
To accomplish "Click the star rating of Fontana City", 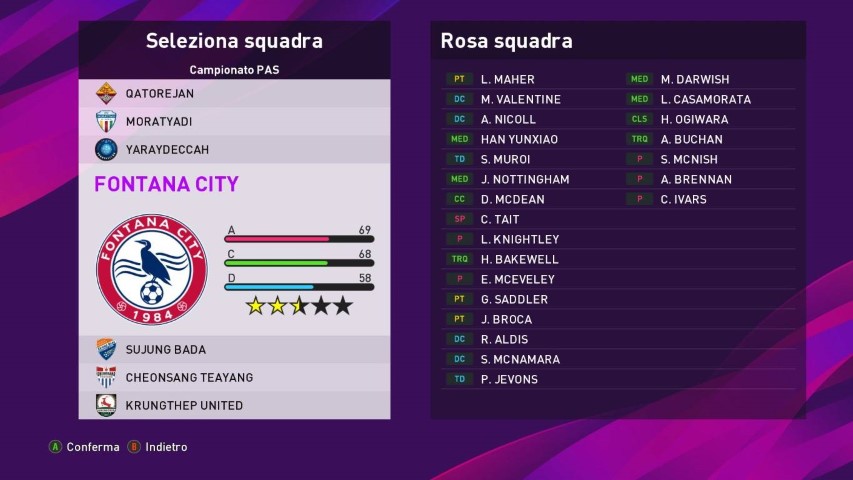I will tap(299, 306).
